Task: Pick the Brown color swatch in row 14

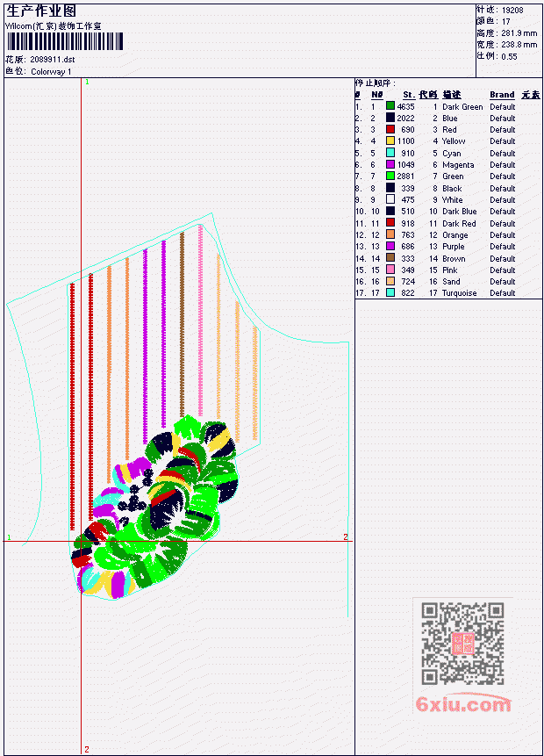Action: pos(390,258)
